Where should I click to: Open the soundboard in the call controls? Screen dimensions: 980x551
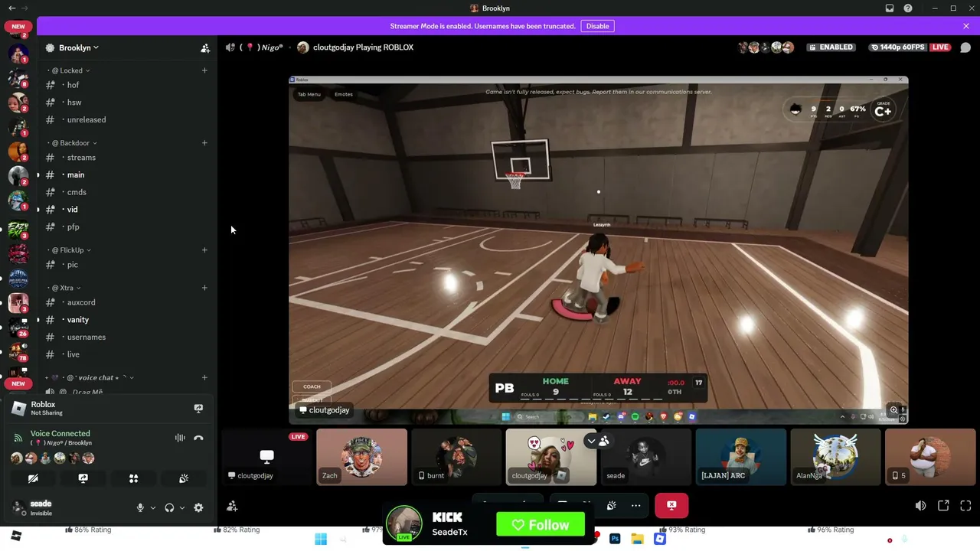point(611,505)
